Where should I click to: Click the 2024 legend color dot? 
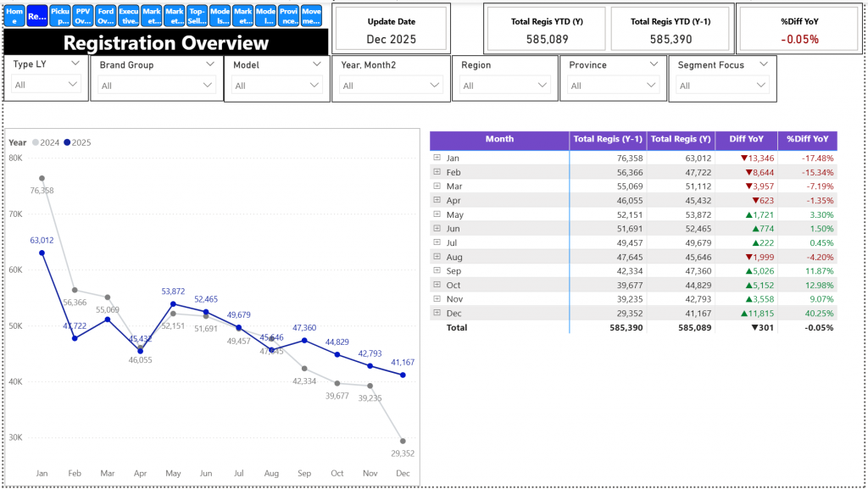(x=36, y=143)
